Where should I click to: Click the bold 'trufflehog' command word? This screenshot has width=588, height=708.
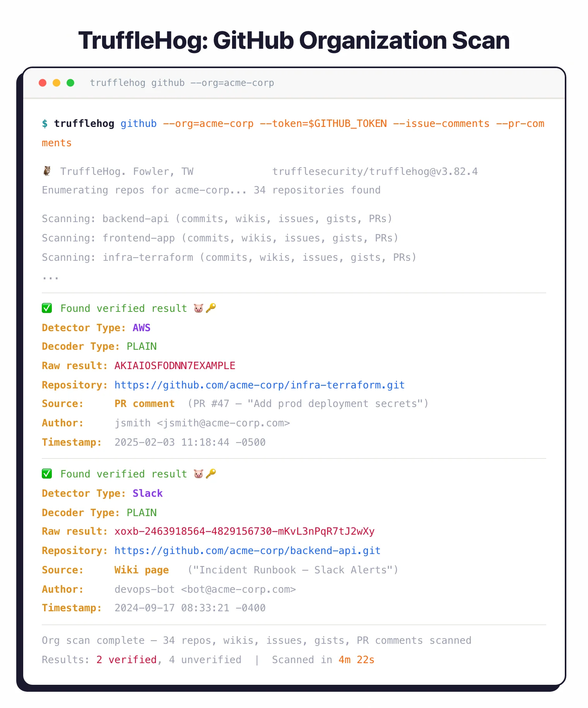click(84, 124)
